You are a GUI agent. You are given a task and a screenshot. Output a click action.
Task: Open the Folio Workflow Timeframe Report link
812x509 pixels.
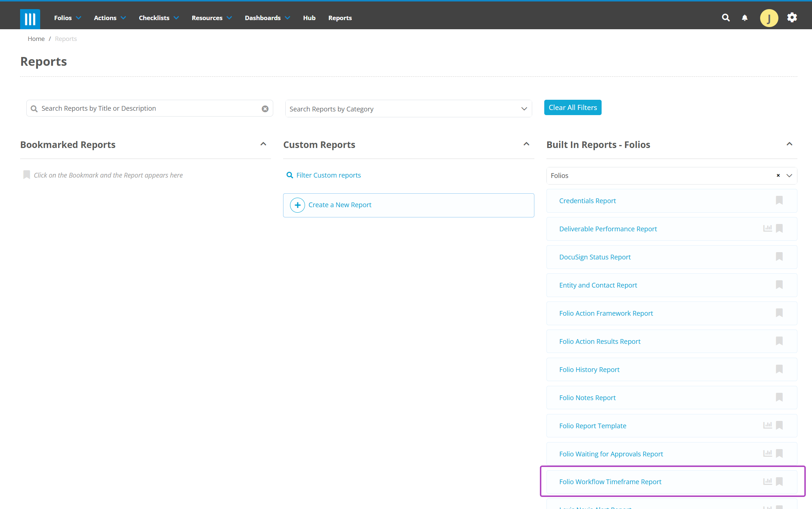coord(610,482)
